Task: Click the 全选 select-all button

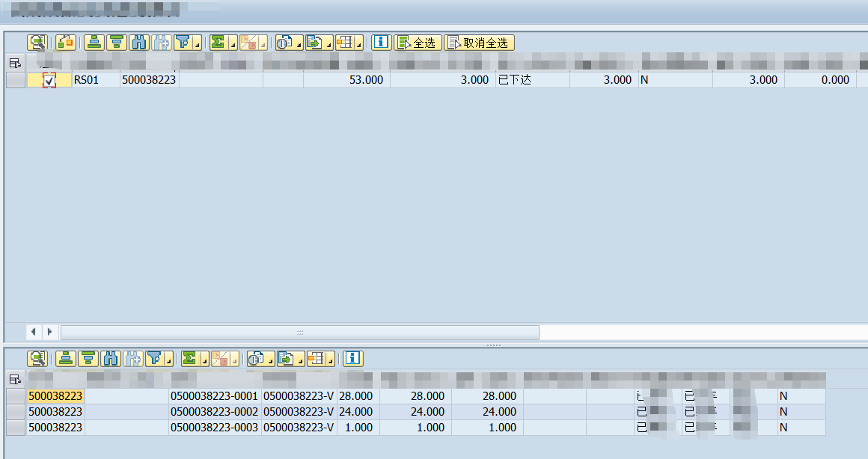Action: coord(418,43)
